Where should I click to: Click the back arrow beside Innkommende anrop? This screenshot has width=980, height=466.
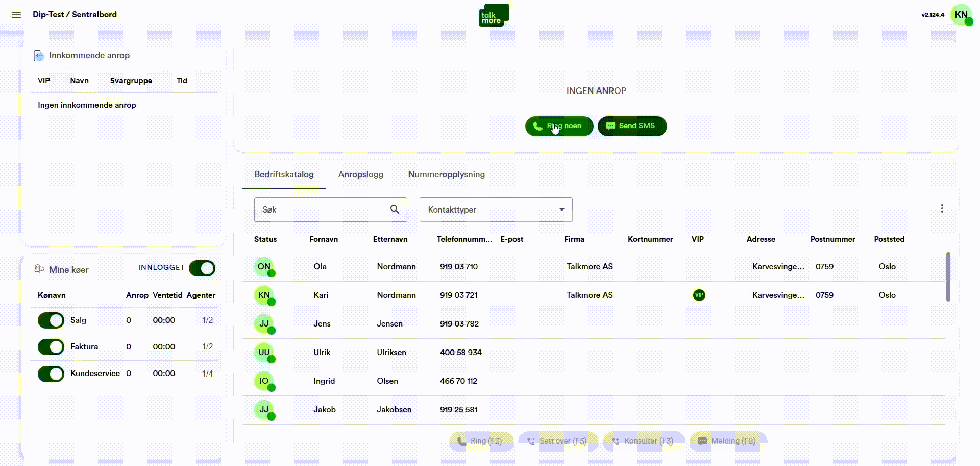(39, 55)
